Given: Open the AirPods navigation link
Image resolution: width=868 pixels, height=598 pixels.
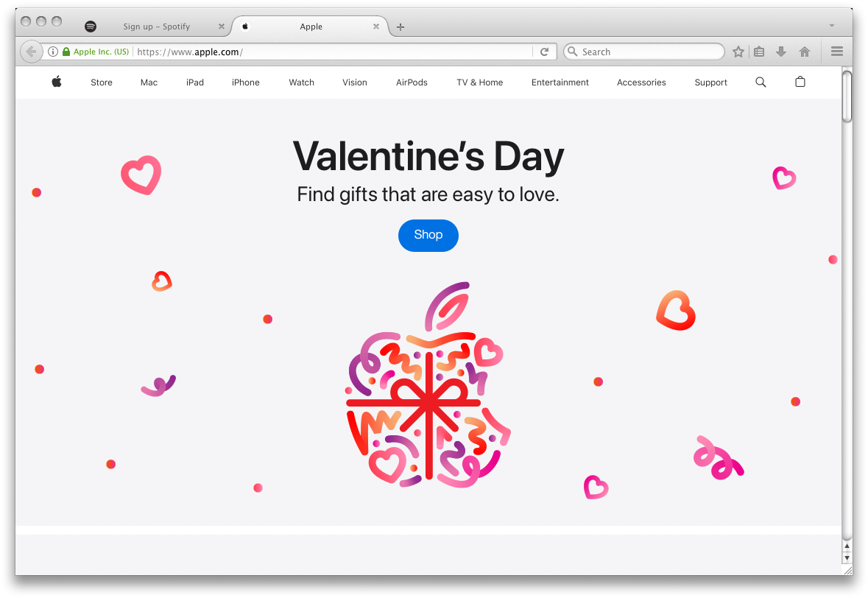Looking at the screenshot, I should (x=412, y=82).
